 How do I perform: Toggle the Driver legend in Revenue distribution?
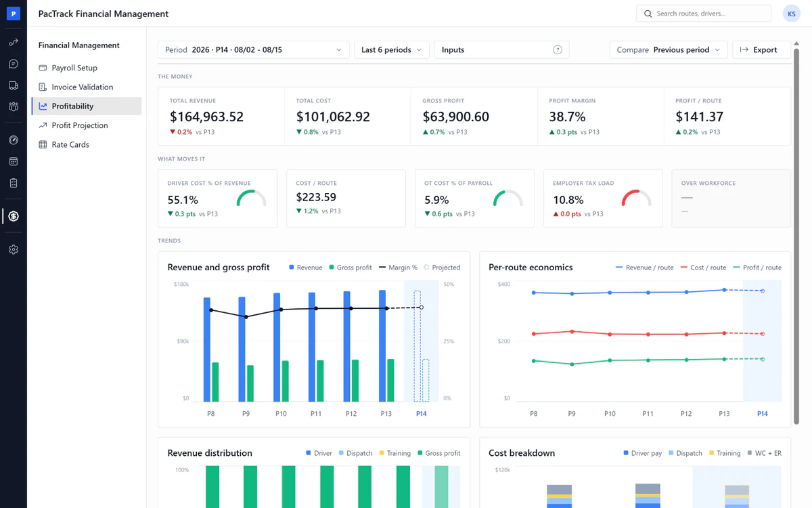coord(319,453)
